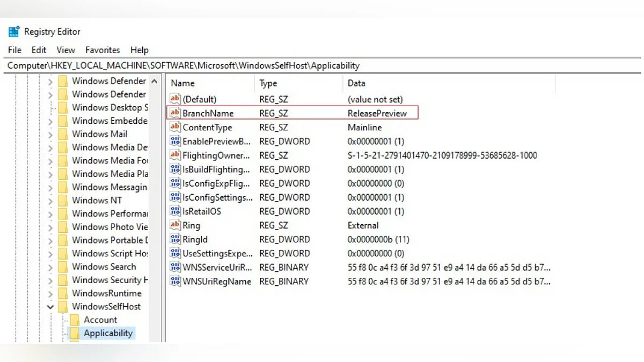Click the registry path address bar

click(x=322, y=65)
